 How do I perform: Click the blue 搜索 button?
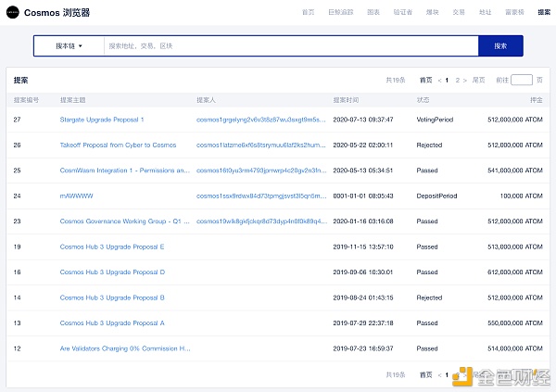(500, 45)
